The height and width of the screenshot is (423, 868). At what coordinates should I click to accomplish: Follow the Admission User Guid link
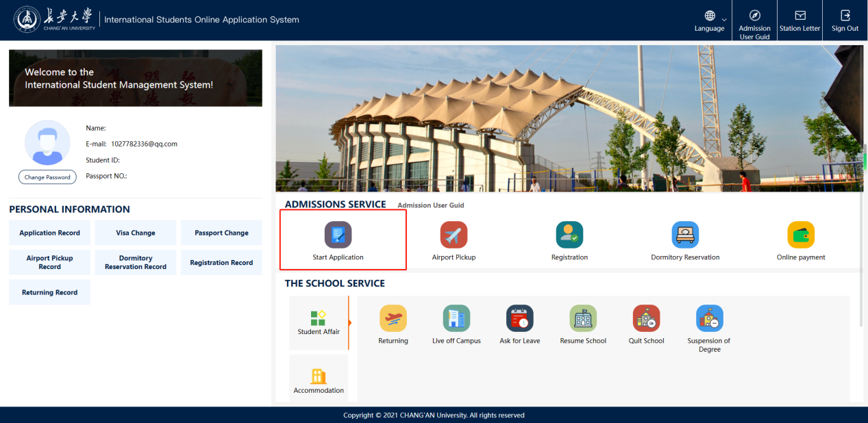[431, 205]
